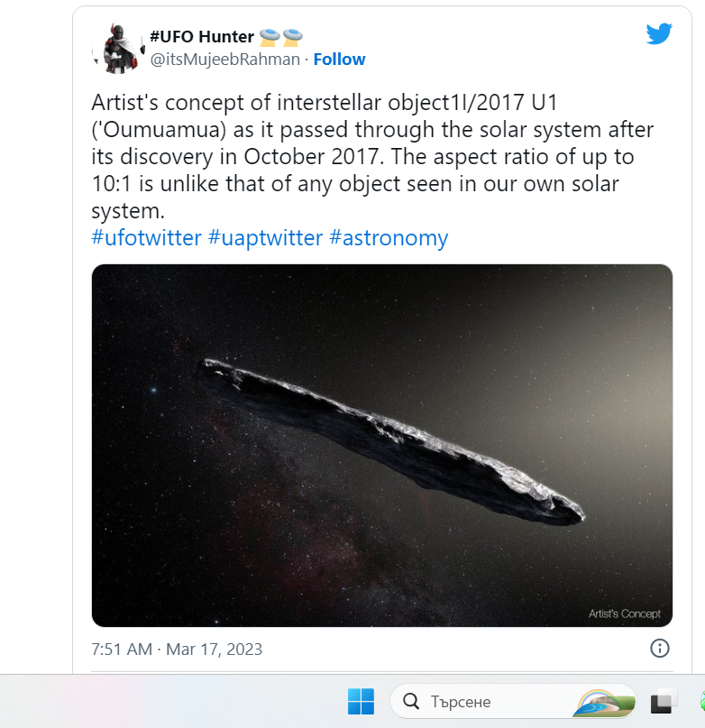Open the #uaptwitter hashtag
Image resolution: width=705 pixels, height=728 pixels.
(x=265, y=238)
